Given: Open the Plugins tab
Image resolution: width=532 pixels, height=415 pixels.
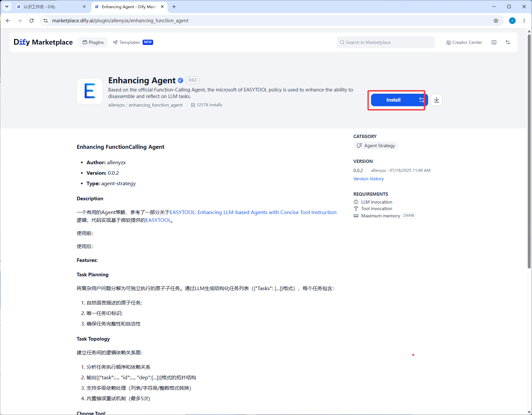Looking at the screenshot, I should coord(93,42).
